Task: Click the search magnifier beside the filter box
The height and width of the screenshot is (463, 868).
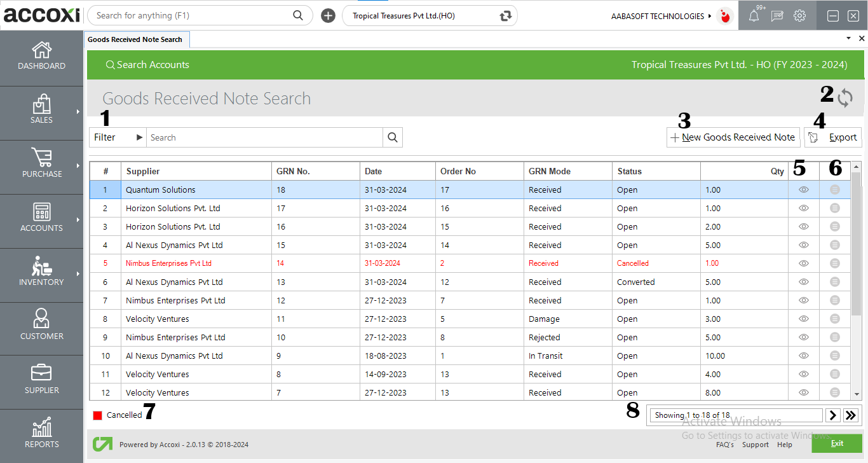Action: pyautogui.click(x=393, y=137)
